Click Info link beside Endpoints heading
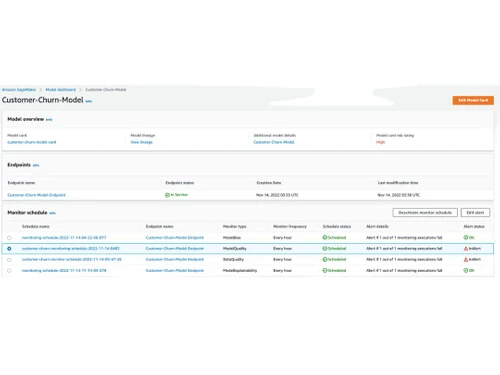The height and width of the screenshot is (375, 500). click(x=36, y=165)
